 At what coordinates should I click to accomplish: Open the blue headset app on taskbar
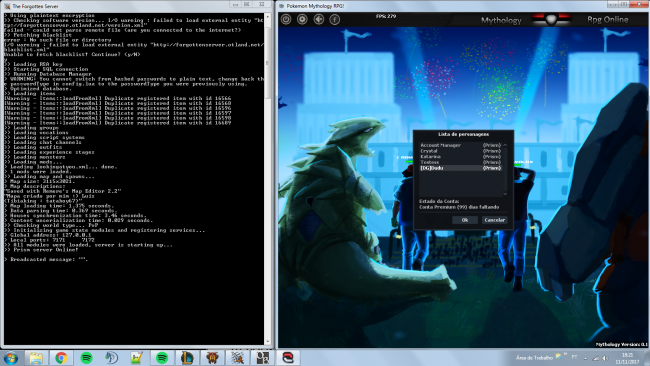112,358
